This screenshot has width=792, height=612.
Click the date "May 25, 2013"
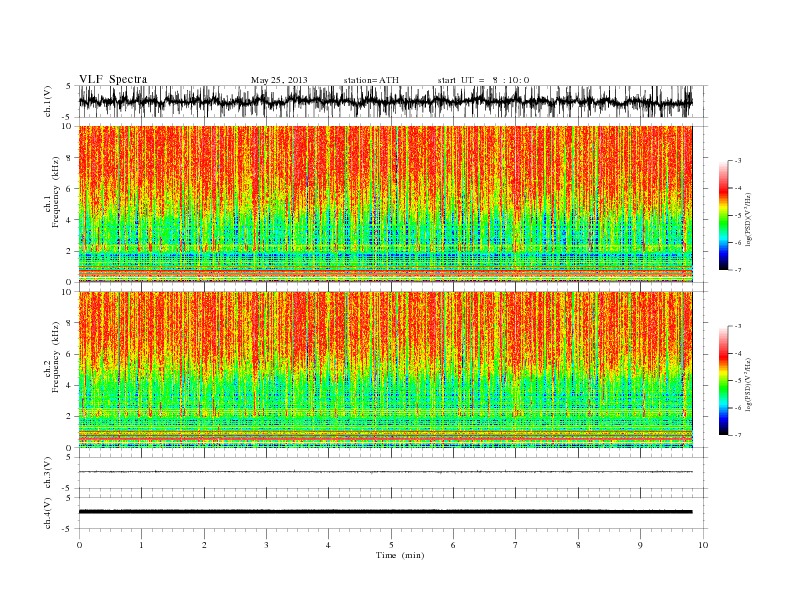279,80
